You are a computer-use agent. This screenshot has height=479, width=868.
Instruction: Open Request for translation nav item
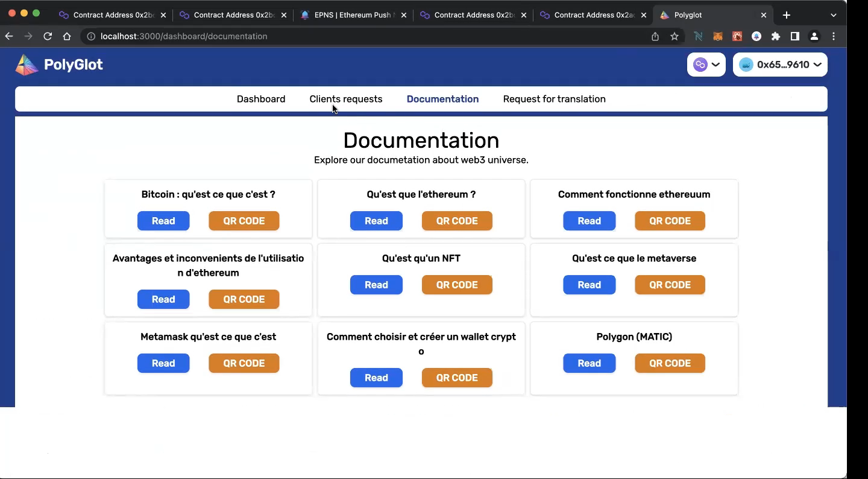(555, 99)
